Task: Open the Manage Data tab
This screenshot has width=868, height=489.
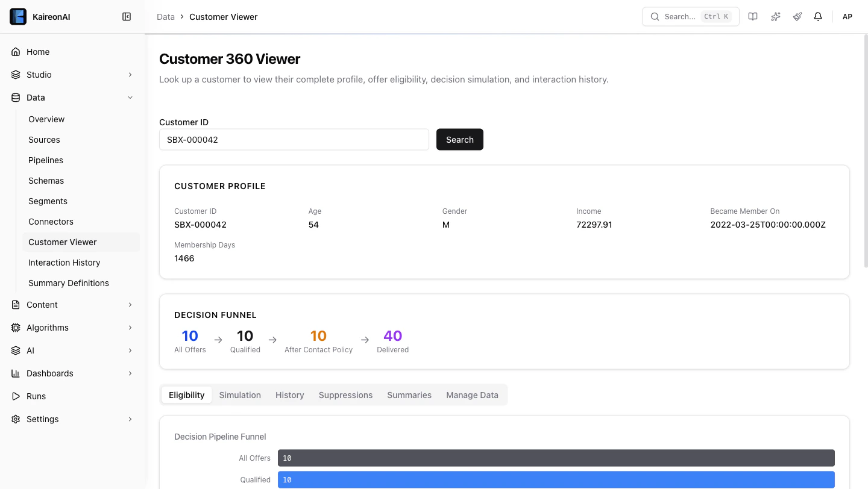Action: 472,395
